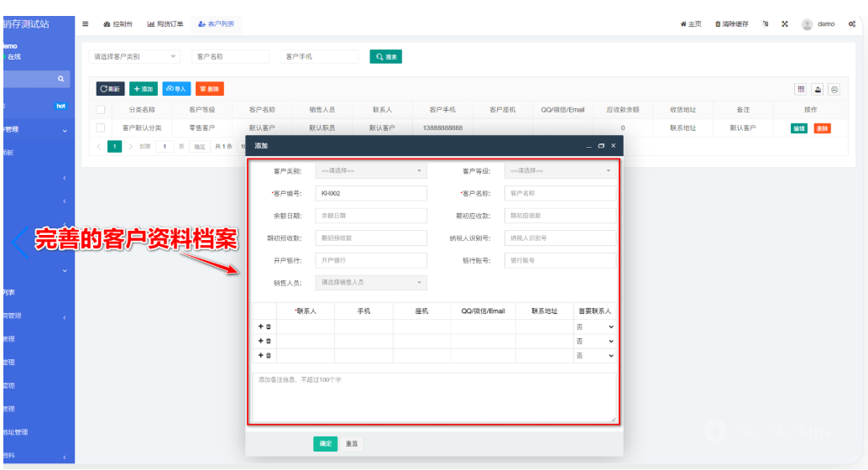
Task: Tick the select-all checkbox in table header
Action: (101, 109)
